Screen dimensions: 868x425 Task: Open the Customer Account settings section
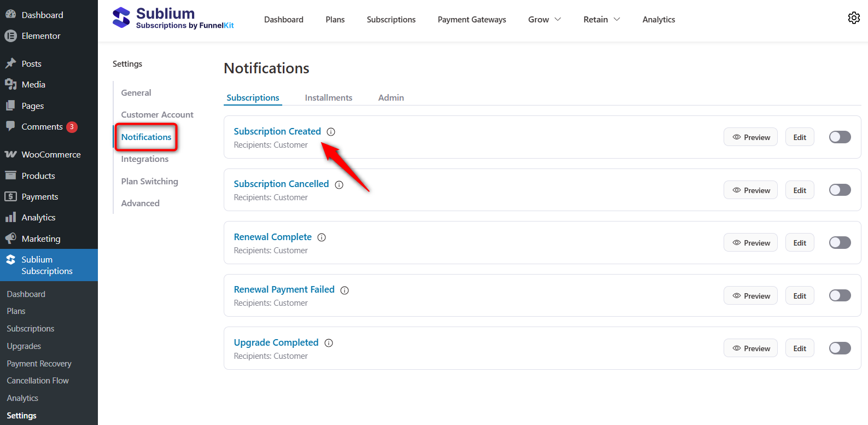(x=157, y=115)
